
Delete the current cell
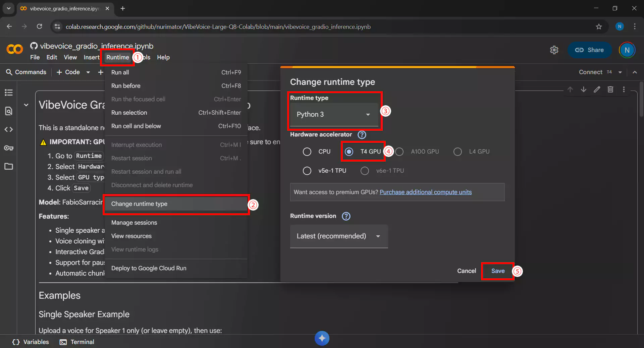pyautogui.click(x=610, y=90)
